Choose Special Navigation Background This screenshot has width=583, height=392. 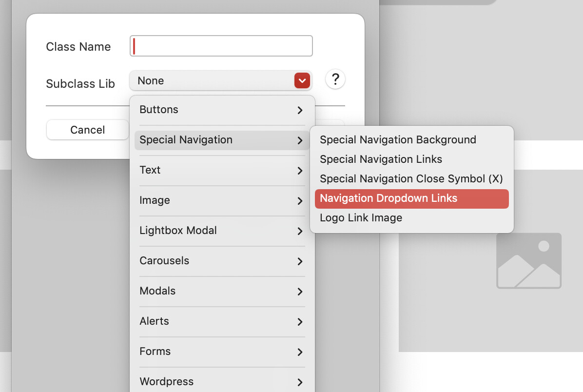click(x=398, y=140)
